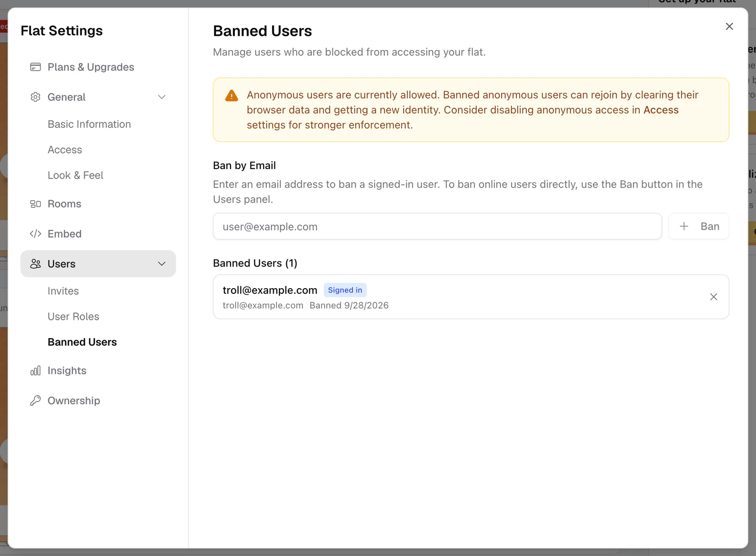The width and height of the screenshot is (756, 556).
Task: Click the Ownership key icon
Action: click(35, 401)
